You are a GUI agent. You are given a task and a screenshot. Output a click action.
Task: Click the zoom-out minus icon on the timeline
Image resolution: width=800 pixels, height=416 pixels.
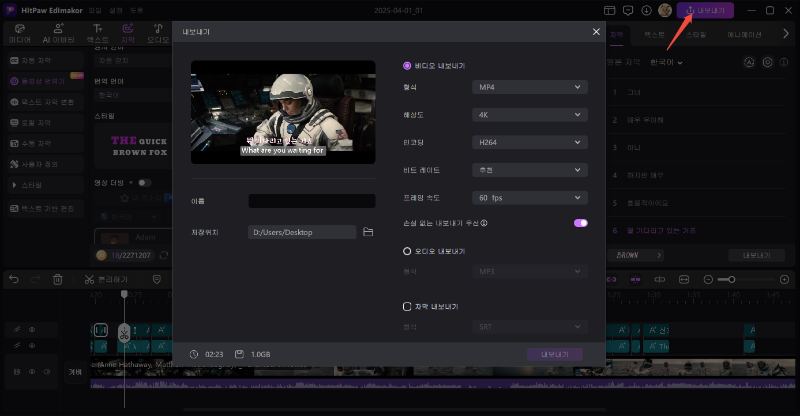tap(708, 279)
